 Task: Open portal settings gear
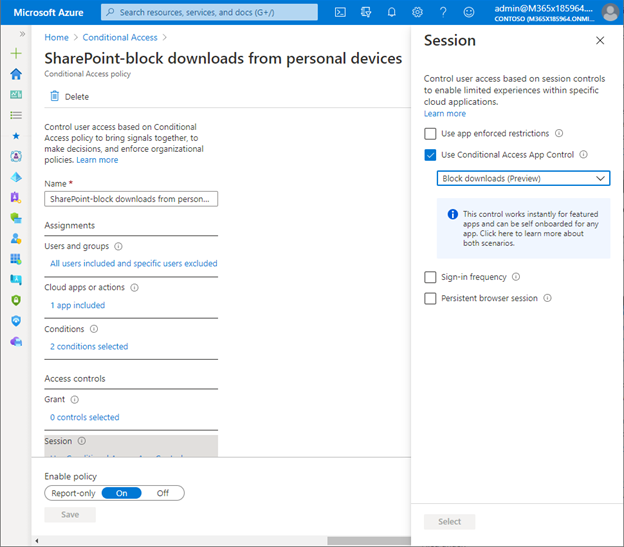pyautogui.click(x=417, y=12)
